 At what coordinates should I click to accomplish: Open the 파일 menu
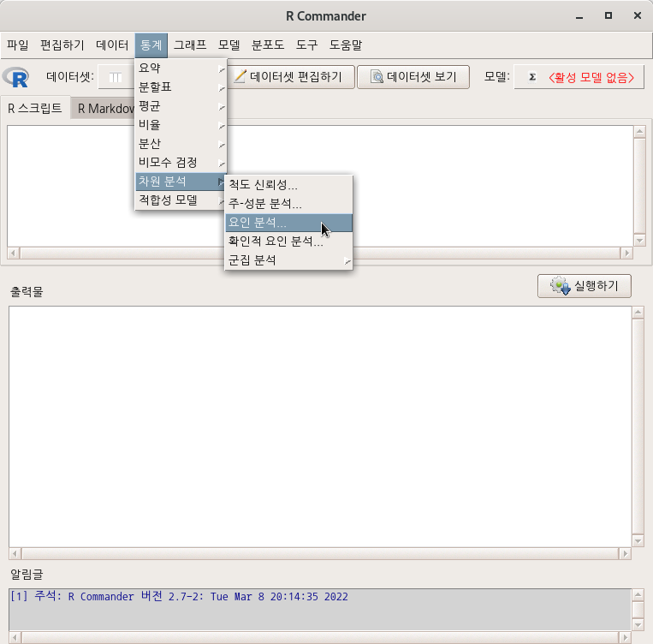(x=18, y=45)
